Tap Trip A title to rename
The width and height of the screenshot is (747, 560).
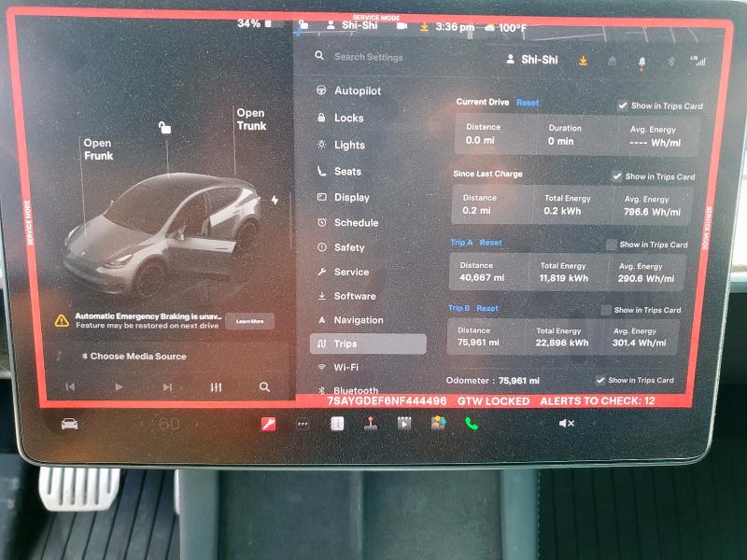click(461, 243)
